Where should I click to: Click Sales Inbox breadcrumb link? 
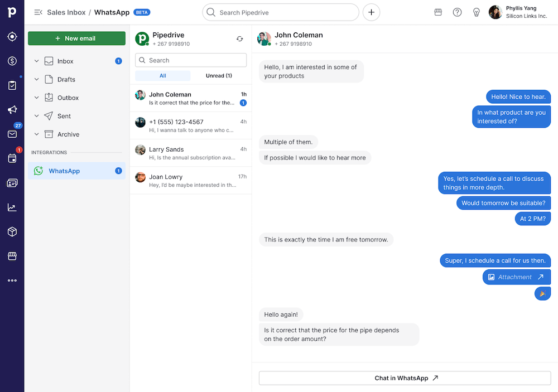click(x=66, y=12)
